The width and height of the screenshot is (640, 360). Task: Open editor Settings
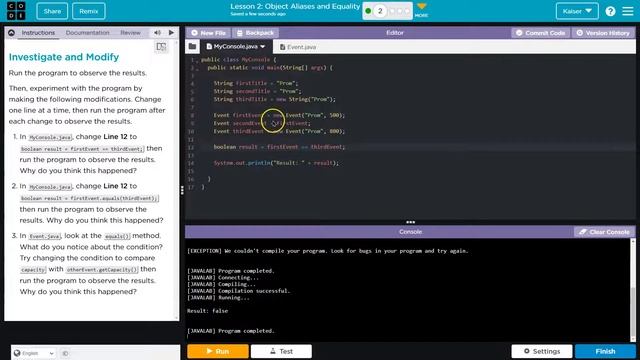point(542,351)
